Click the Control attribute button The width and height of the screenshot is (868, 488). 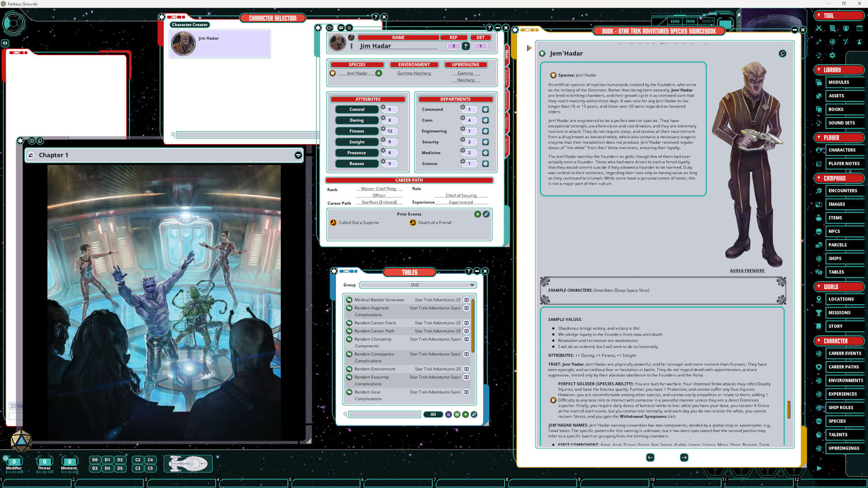coord(357,109)
